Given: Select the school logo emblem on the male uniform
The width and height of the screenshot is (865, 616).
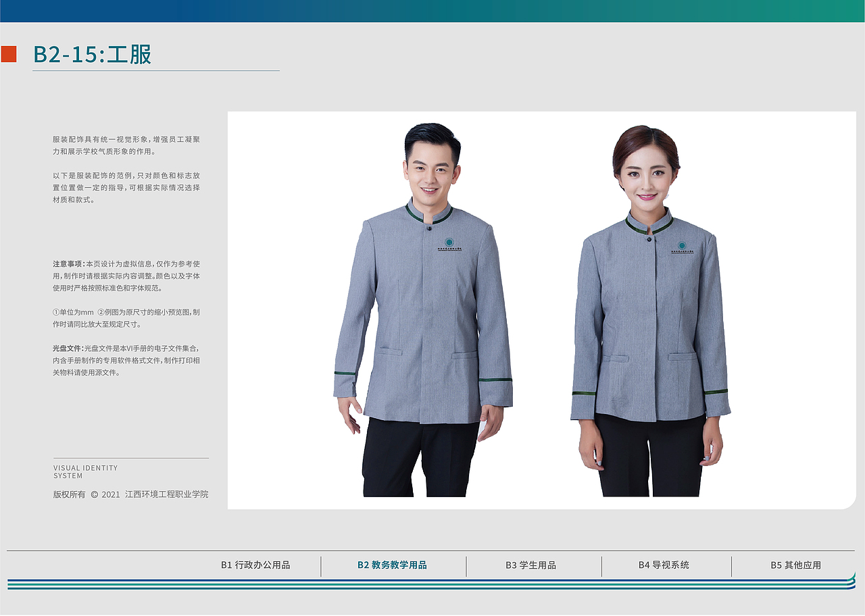Looking at the screenshot, I should (450, 241).
